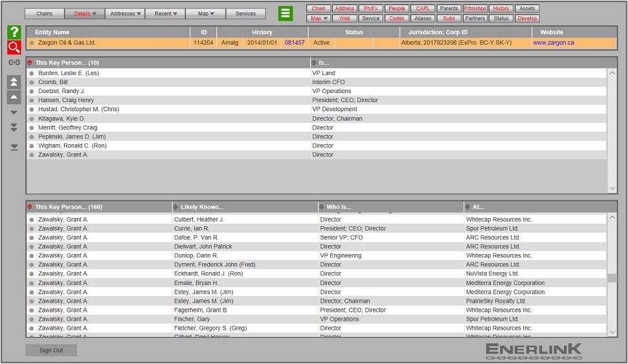Open the Recent dropdown menu
Screen dimensions: 628x364
coord(166,14)
